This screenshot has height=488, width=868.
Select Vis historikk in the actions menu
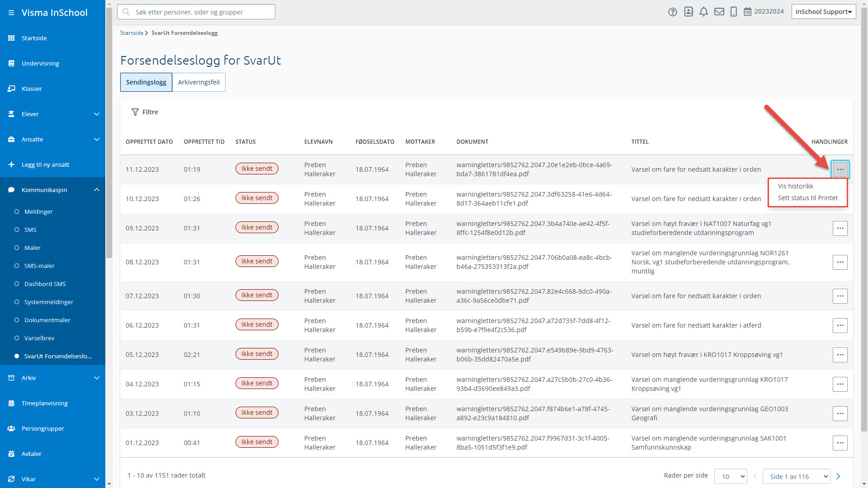coord(795,186)
